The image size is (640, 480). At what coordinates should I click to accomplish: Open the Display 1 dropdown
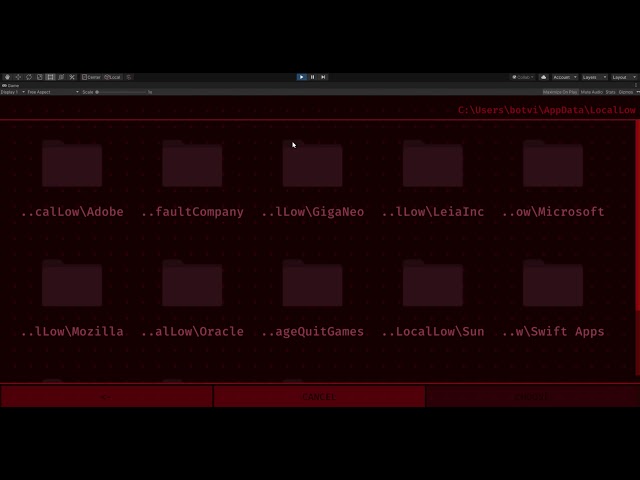13,92
